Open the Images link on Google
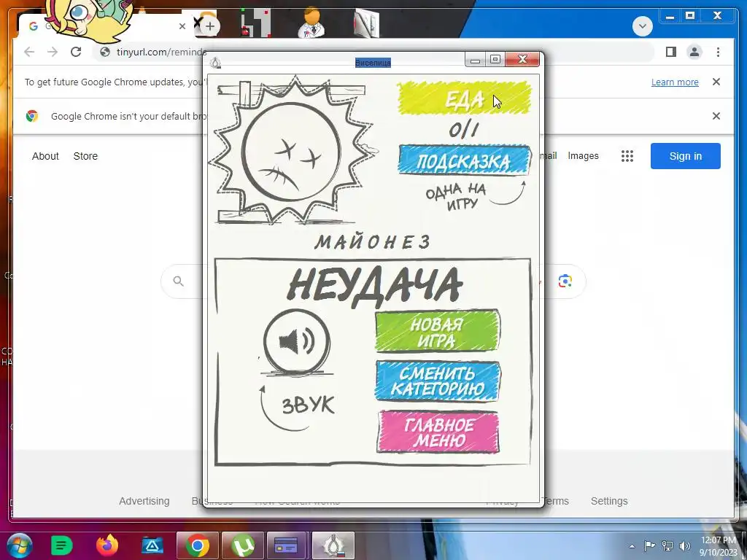This screenshot has width=747, height=560. tap(583, 156)
